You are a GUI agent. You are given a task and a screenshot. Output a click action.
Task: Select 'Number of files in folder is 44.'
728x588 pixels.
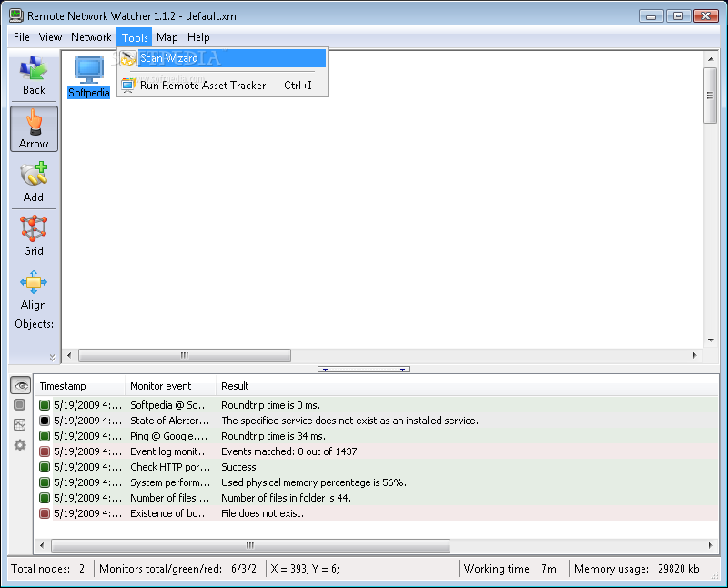coord(286,498)
